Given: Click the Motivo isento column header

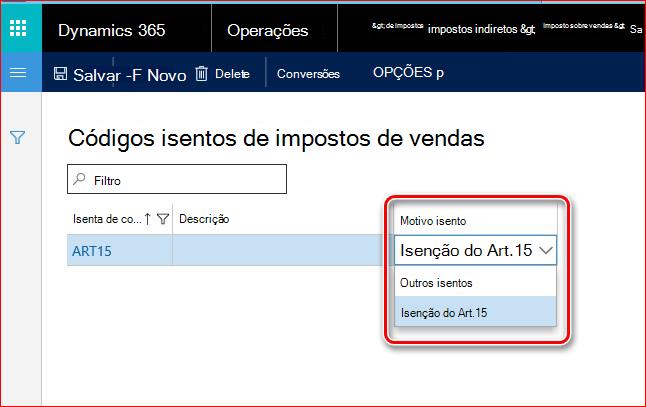Looking at the screenshot, I should 433,221.
